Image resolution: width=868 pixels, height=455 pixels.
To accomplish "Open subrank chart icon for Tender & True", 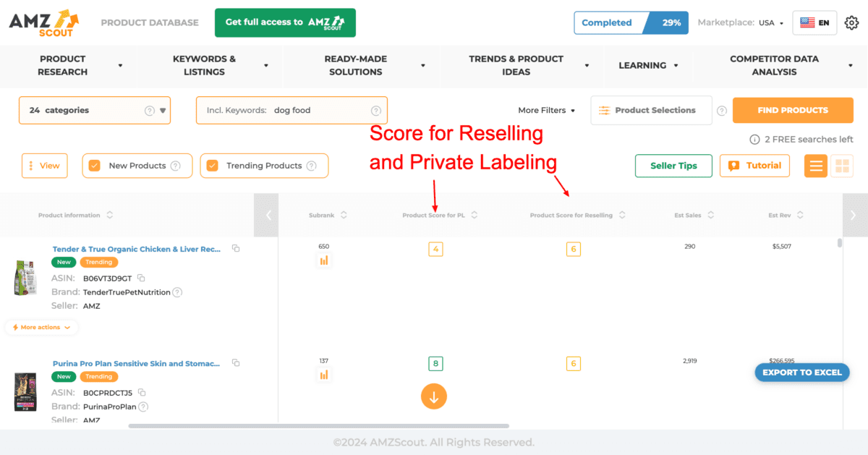I will (x=324, y=260).
